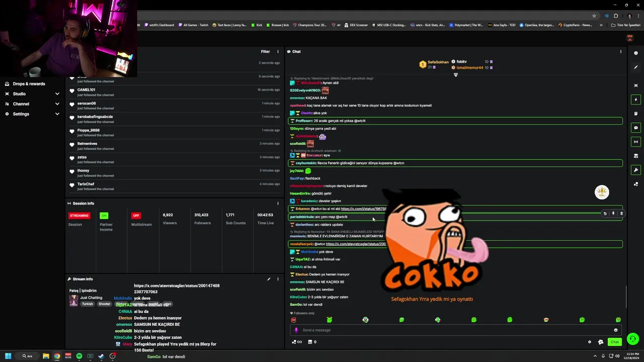This screenshot has height=362, width=644.
Task: Click the star bookmark page icon
Action: pyautogui.click(x=594, y=16)
